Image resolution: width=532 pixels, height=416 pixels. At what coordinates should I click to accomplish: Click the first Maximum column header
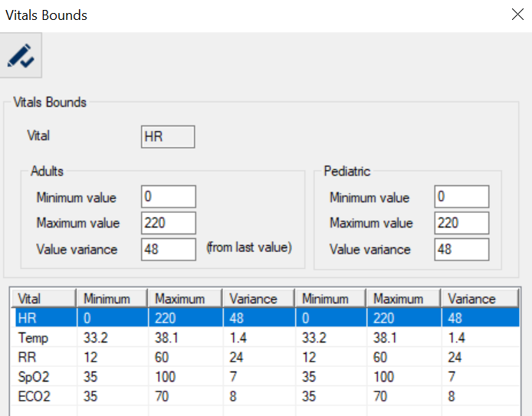(x=186, y=299)
